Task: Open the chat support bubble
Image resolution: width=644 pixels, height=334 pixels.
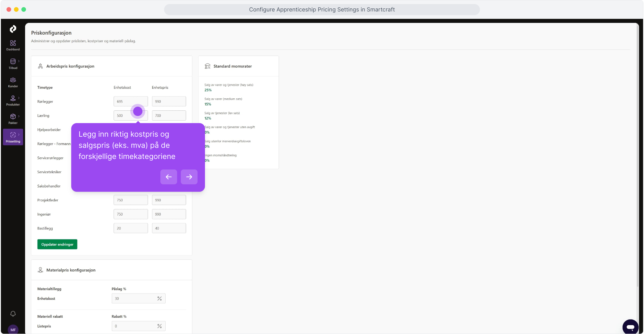Action: tap(630, 327)
